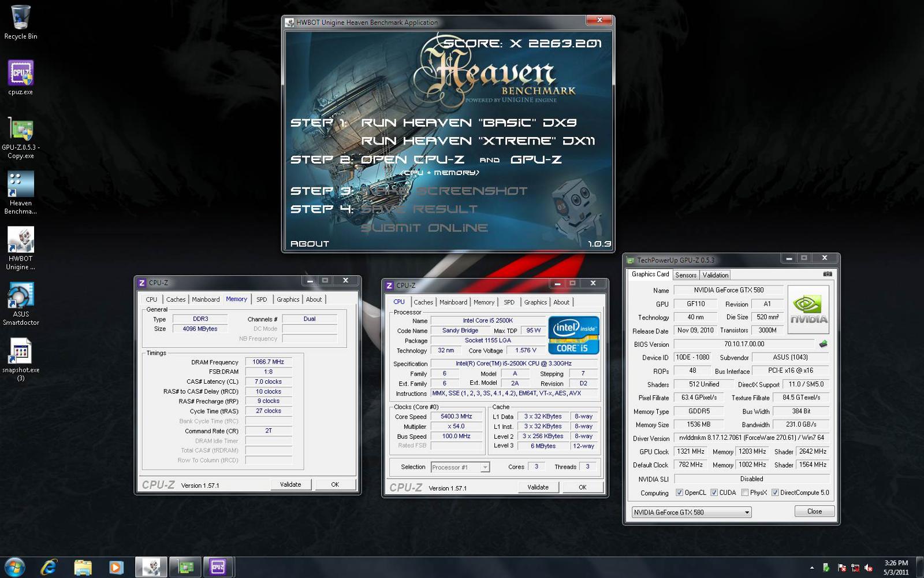Click the Memory Size 4096 MBytes value
The width and height of the screenshot is (924, 578).
(200, 329)
